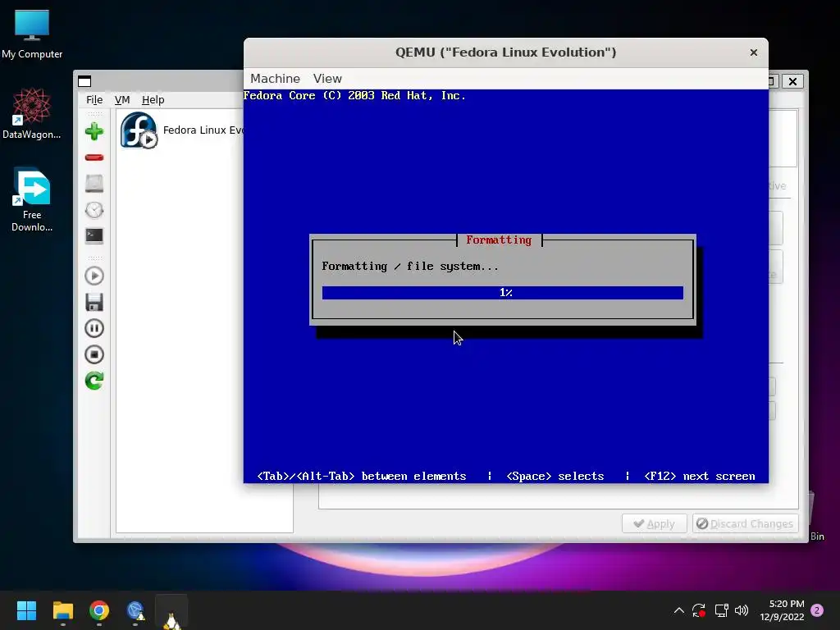This screenshot has height=630, width=840.
Task: Open Google Chrome from taskbar
Action: click(x=99, y=610)
